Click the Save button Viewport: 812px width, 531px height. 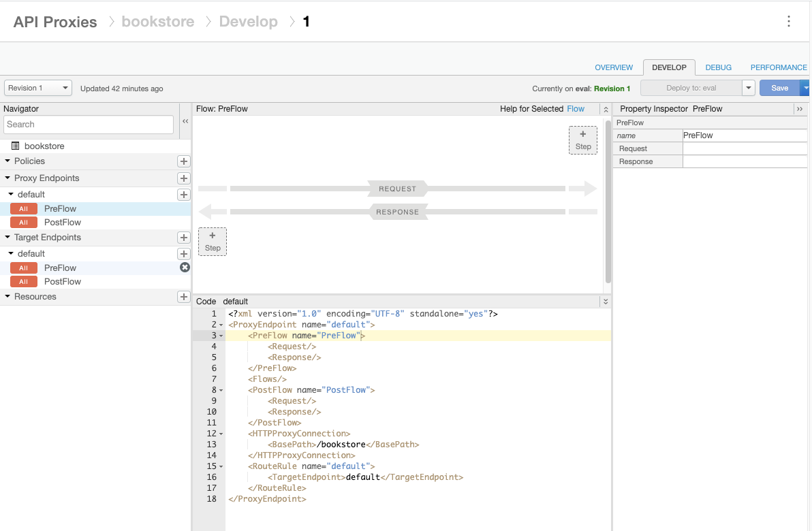click(779, 88)
